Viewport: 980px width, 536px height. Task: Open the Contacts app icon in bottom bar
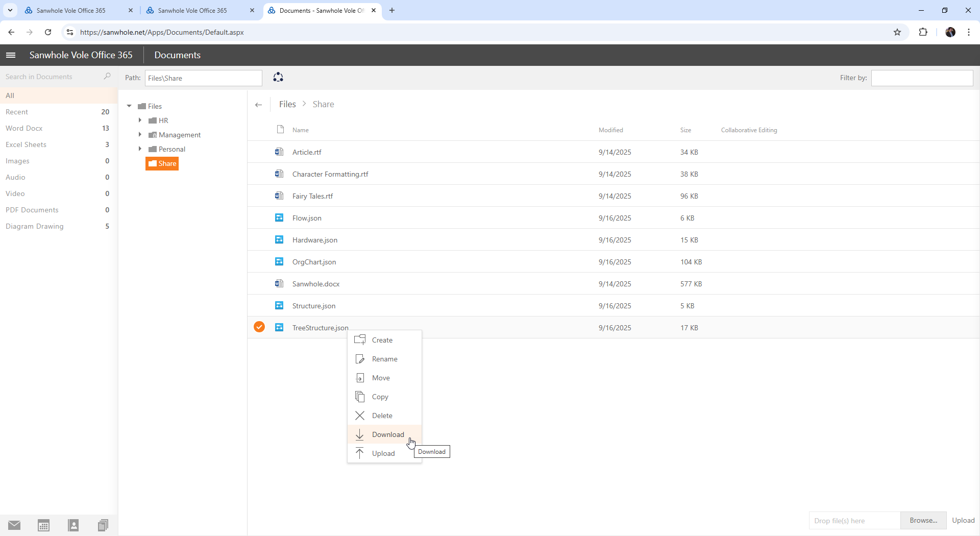[x=73, y=525]
